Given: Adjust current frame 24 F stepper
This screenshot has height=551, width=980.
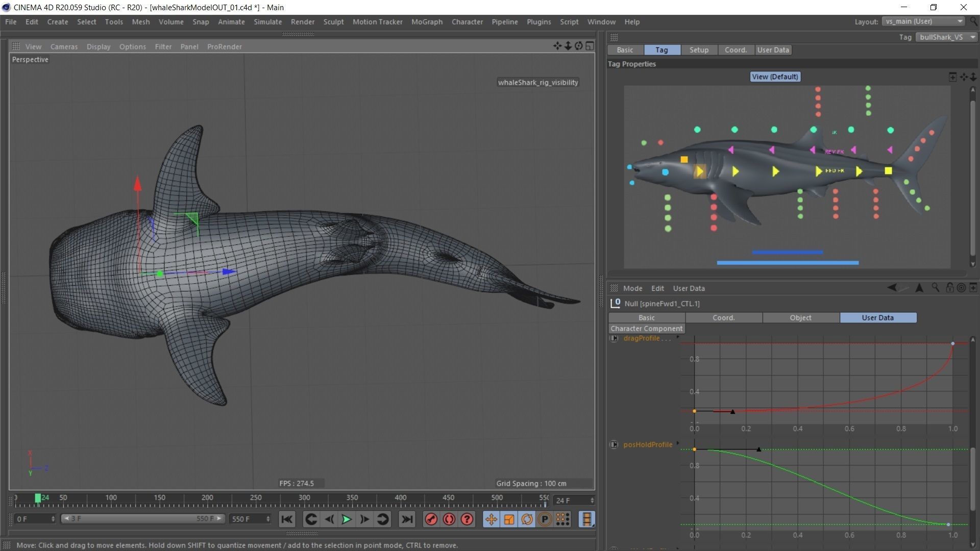Looking at the screenshot, I should pos(592,500).
